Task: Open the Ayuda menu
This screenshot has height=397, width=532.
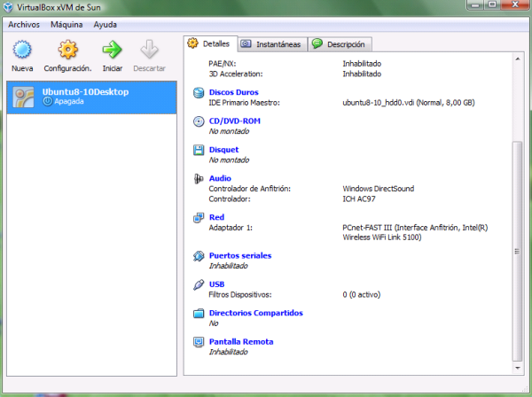Action: pyautogui.click(x=105, y=25)
